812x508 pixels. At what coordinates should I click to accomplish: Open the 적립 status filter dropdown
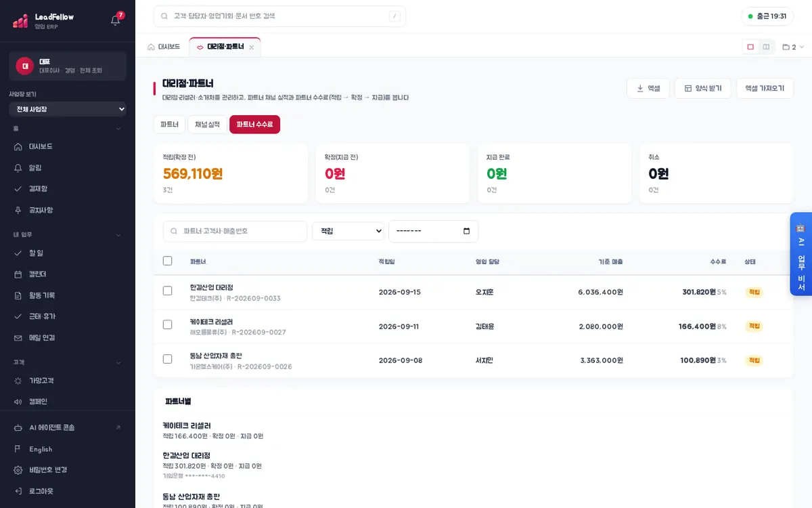(348, 231)
